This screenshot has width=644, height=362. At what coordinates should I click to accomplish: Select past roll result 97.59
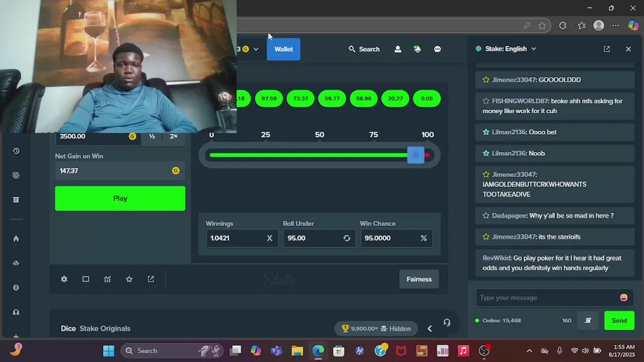point(269,99)
